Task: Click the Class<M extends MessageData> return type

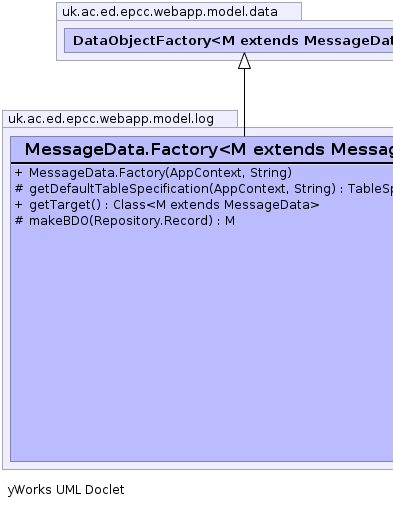Action: (216, 205)
